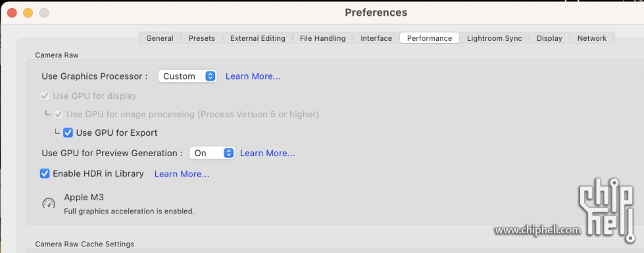Image resolution: width=644 pixels, height=253 pixels.
Task: Go to the File Handling tab
Action: [322, 38]
